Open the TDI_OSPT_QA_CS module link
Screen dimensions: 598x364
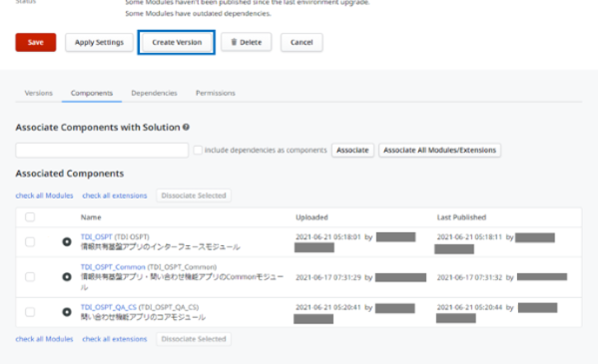108,307
